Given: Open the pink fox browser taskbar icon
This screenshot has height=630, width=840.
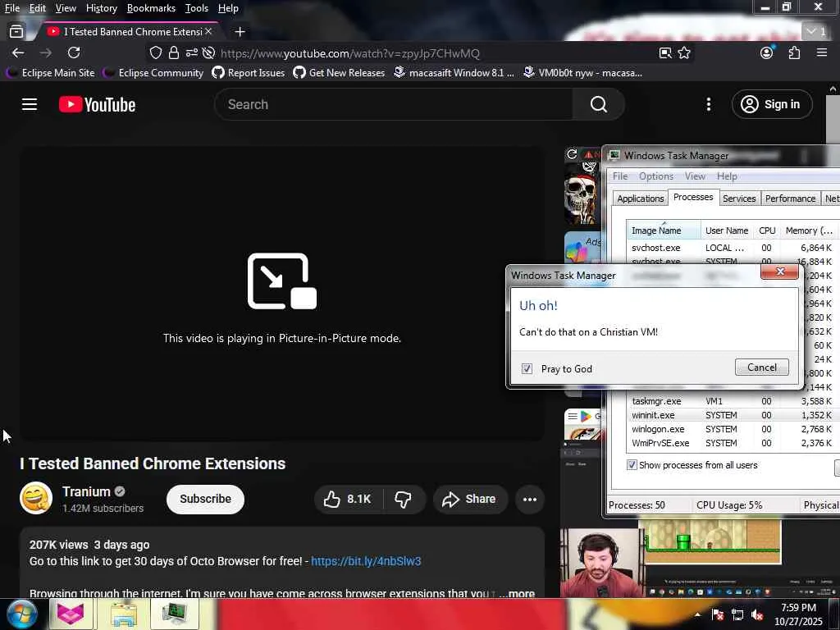Looking at the screenshot, I should 71,614.
